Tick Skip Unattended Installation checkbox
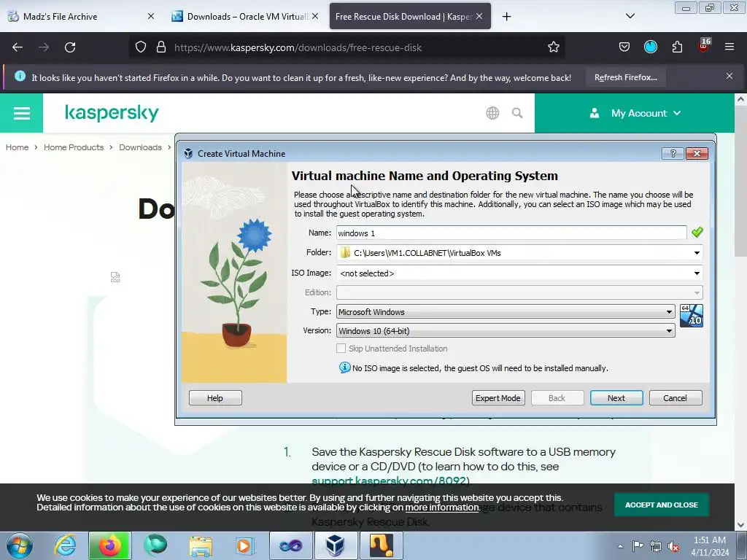Viewport: 747px width, 560px height. click(x=341, y=349)
